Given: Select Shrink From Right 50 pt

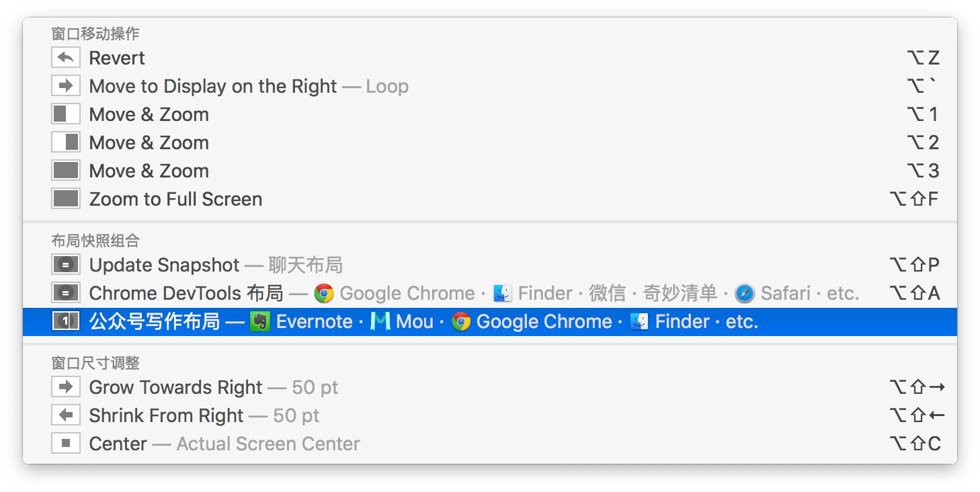Looking at the screenshot, I should pos(204,415).
